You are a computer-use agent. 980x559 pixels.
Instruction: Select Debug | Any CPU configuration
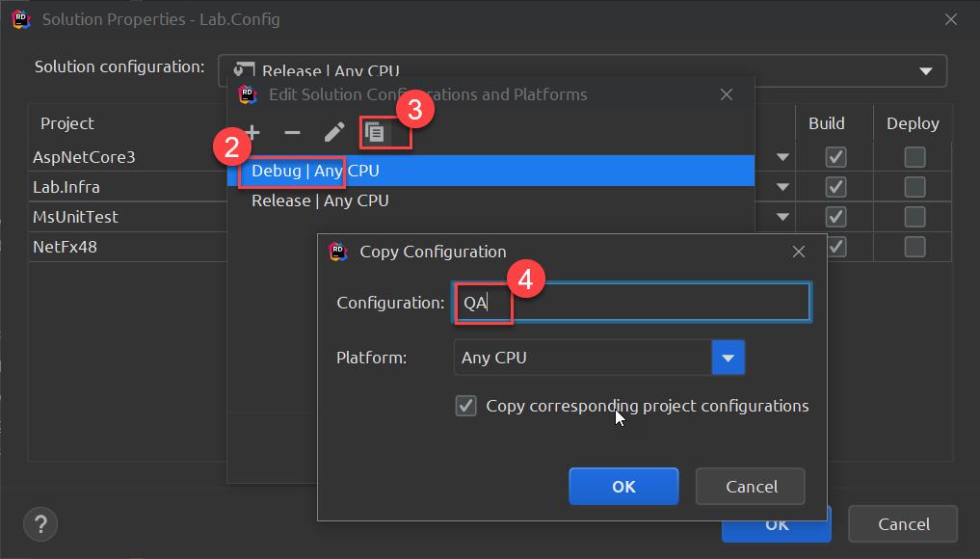pos(315,171)
